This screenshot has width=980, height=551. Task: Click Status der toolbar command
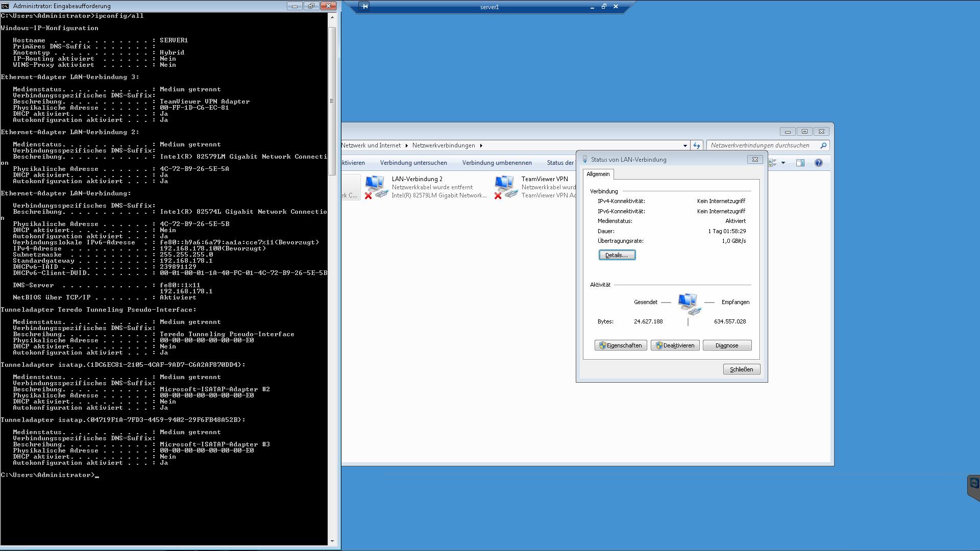(x=560, y=163)
